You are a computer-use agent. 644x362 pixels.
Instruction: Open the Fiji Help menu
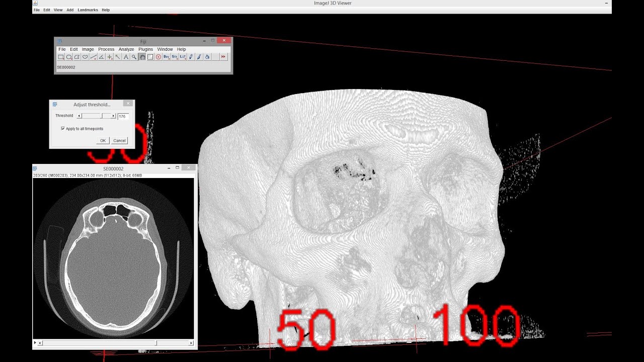click(182, 49)
